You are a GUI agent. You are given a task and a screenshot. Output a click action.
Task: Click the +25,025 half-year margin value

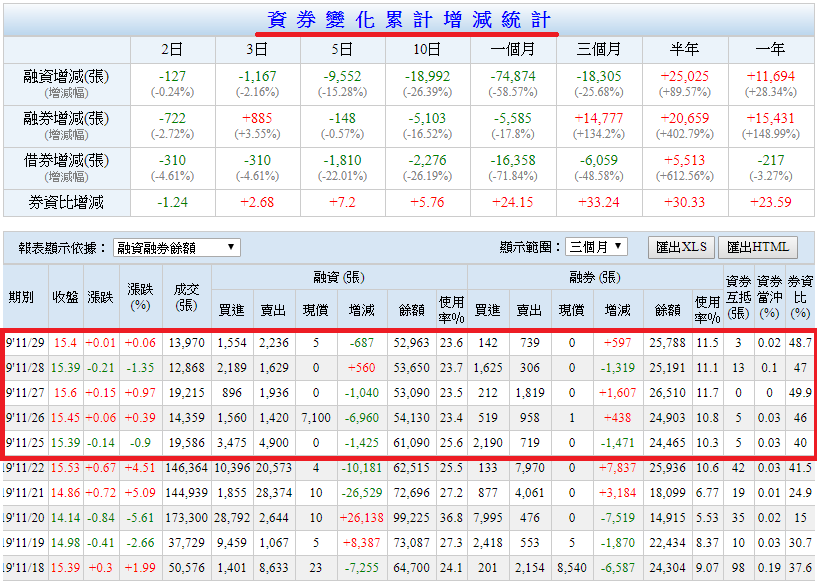coord(685,76)
